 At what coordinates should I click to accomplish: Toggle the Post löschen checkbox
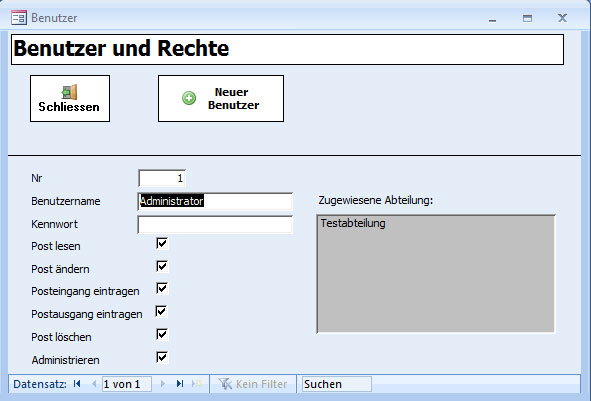(x=162, y=334)
